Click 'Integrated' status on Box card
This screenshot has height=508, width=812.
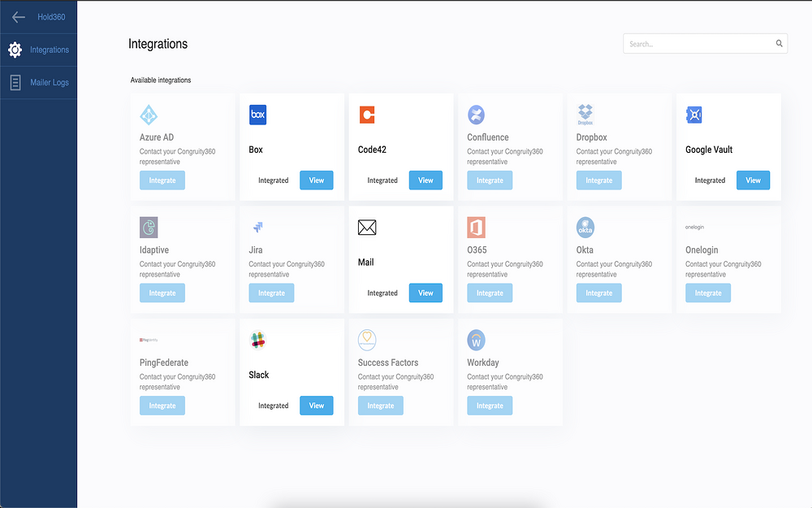[274, 180]
